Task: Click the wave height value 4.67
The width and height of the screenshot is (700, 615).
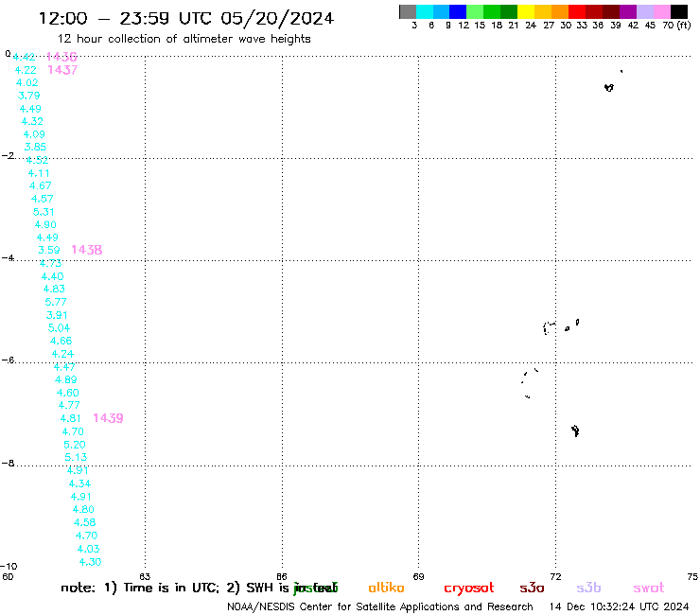Action: click(x=41, y=185)
